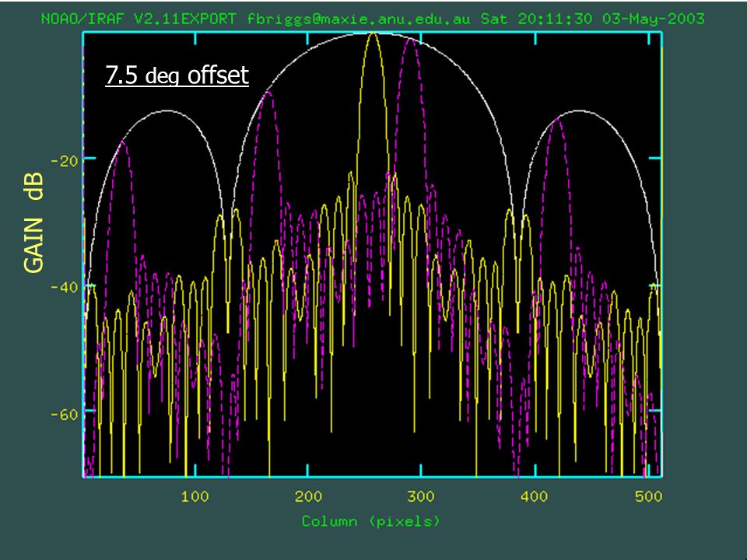The image size is (747, 560).
Task: Click the NOAO/IRAF V2.11EXPORT header text
Action: point(139,19)
